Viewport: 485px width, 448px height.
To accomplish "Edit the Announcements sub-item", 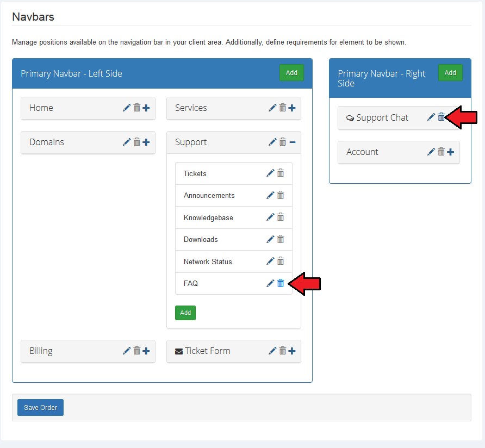I will click(x=270, y=195).
